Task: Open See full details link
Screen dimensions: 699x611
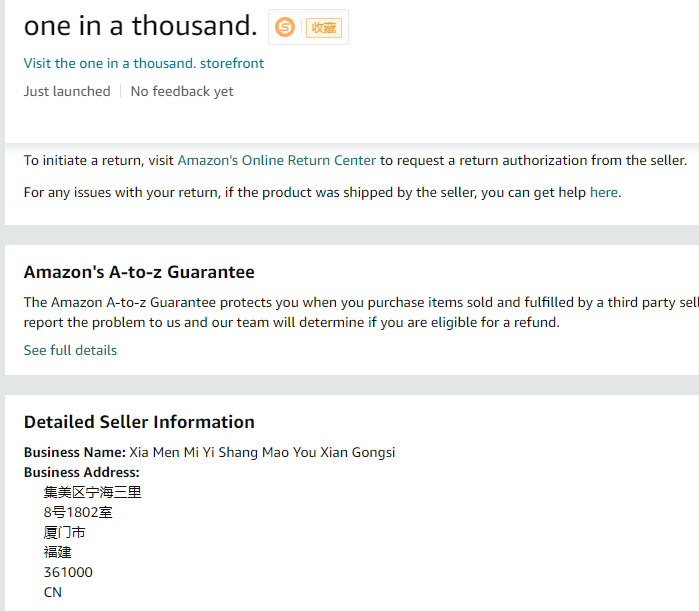Action: [70, 350]
